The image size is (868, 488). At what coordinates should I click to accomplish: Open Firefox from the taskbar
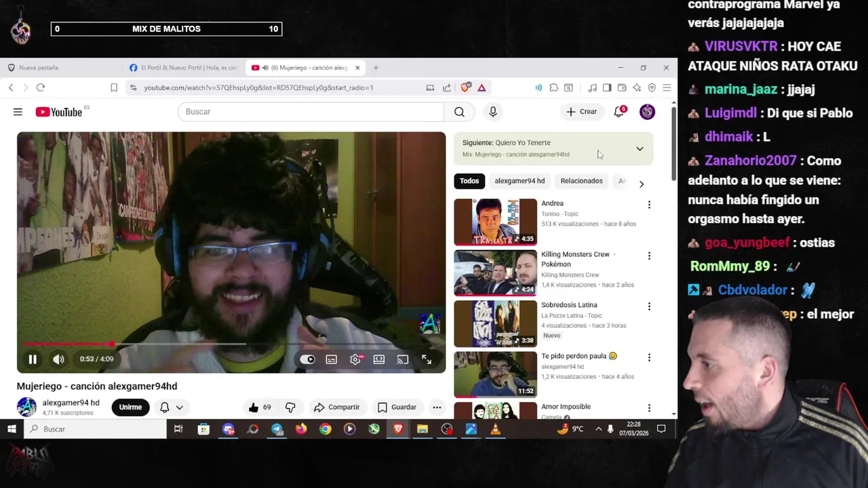[x=301, y=429]
